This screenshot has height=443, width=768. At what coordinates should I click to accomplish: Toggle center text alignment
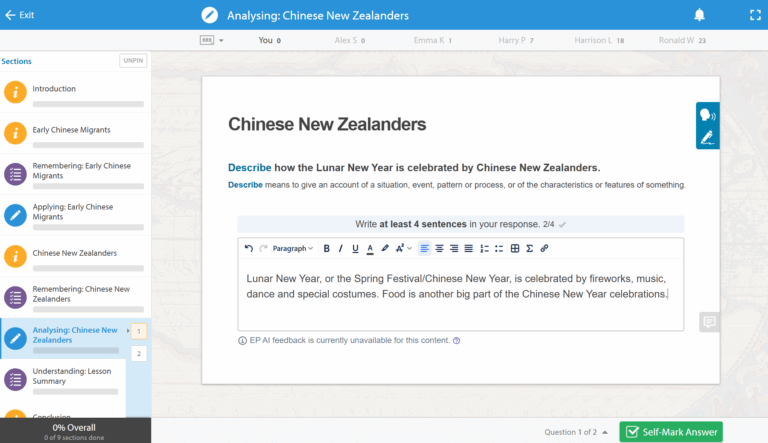(439, 248)
